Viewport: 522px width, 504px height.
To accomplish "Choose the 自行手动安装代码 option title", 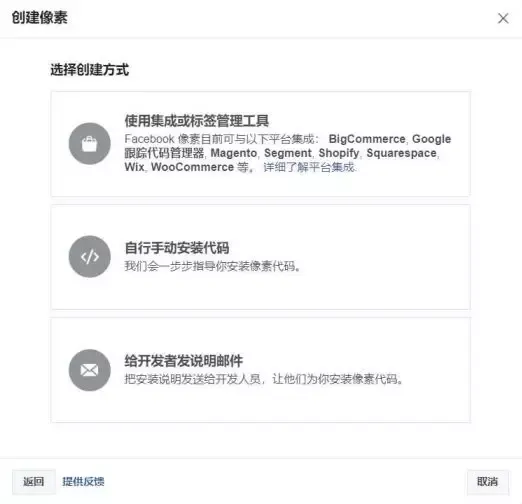I will (177, 248).
